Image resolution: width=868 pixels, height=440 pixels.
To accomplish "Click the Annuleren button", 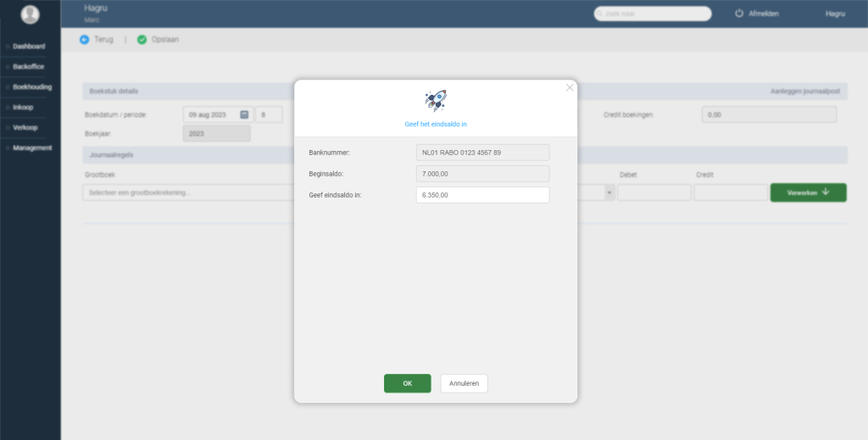I will [464, 383].
